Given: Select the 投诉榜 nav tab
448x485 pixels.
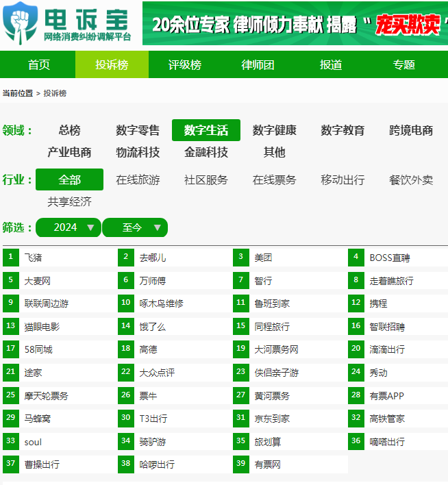Looking at the screenshot, I should [x=112, y=64].
